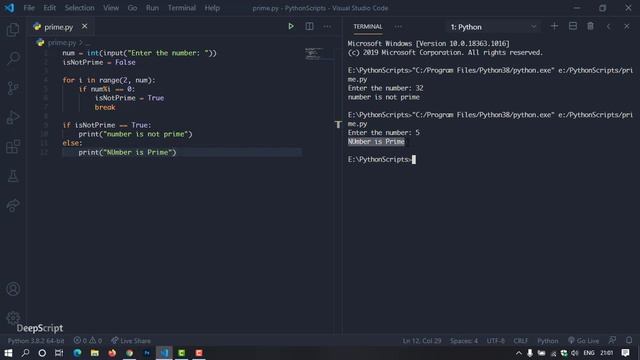
Task: Open the Run and Debug view
Action: [13, 117]
